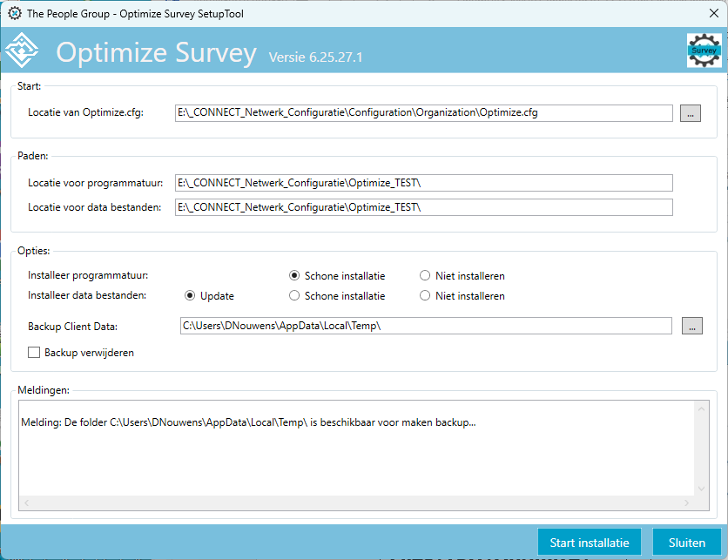Image resolution: width=728 pixels, height=560 pixels.
Task: Select Niet installeren for programmatuur
Action: 425,276
